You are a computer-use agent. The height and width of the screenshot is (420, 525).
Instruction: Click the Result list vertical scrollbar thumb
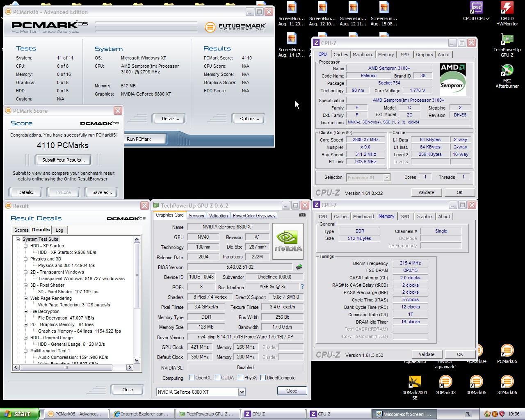click(137, 276)
